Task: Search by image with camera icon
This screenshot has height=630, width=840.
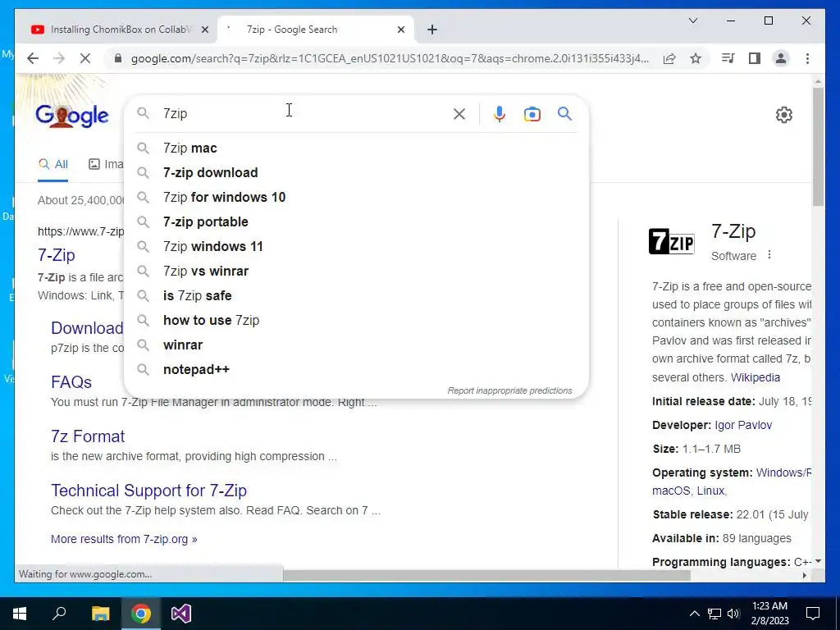Action: [532, 114]
